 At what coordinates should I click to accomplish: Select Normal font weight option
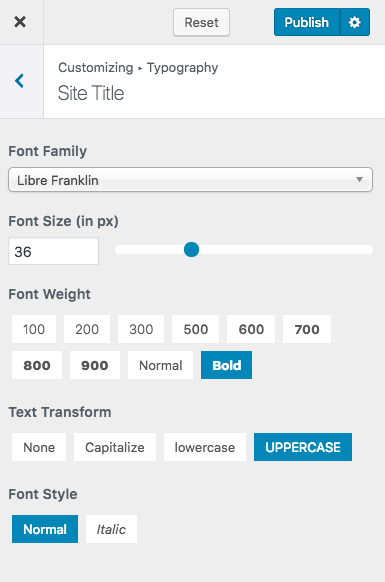click(160, 365)
